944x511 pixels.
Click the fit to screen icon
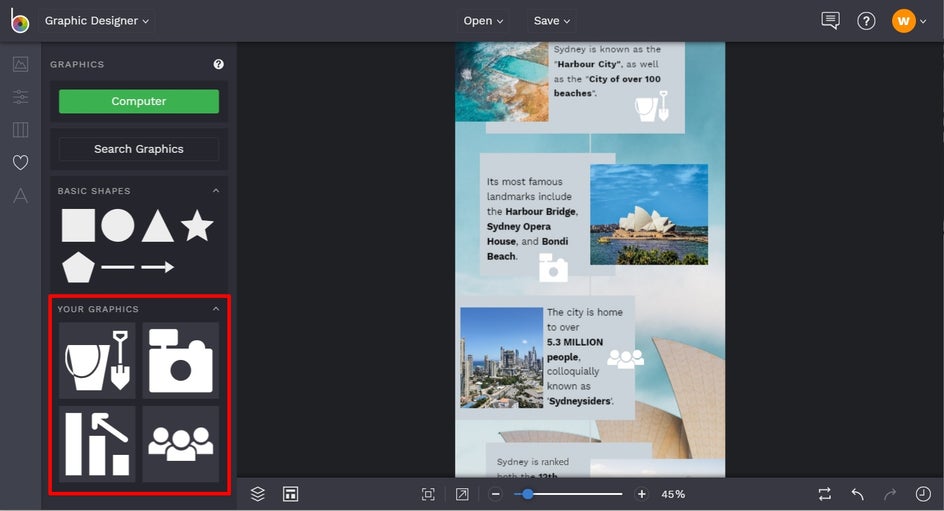point(428,494)
